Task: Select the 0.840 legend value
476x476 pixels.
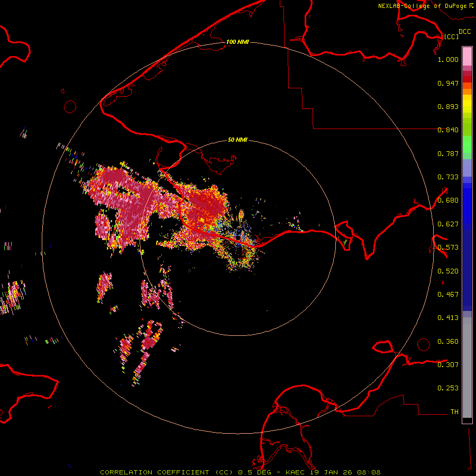Action: point(448,130)
